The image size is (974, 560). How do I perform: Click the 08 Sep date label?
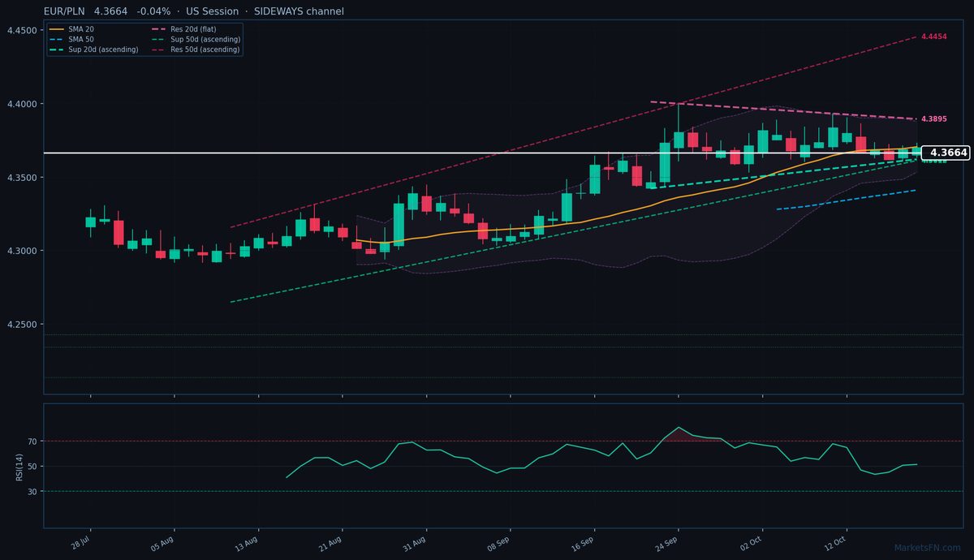click(499, 543)
